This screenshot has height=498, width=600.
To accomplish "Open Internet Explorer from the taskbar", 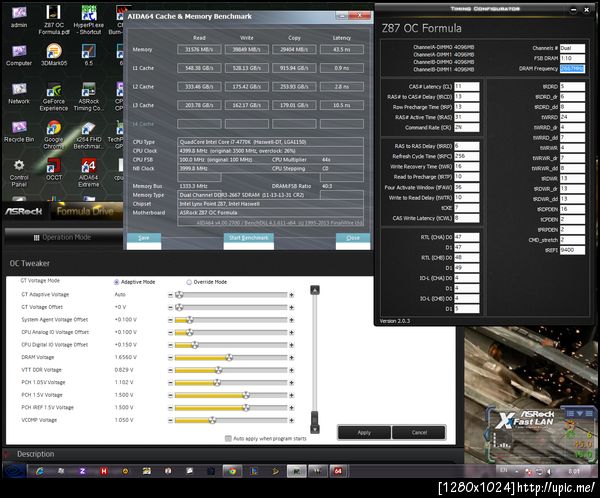I will point(39,471).
